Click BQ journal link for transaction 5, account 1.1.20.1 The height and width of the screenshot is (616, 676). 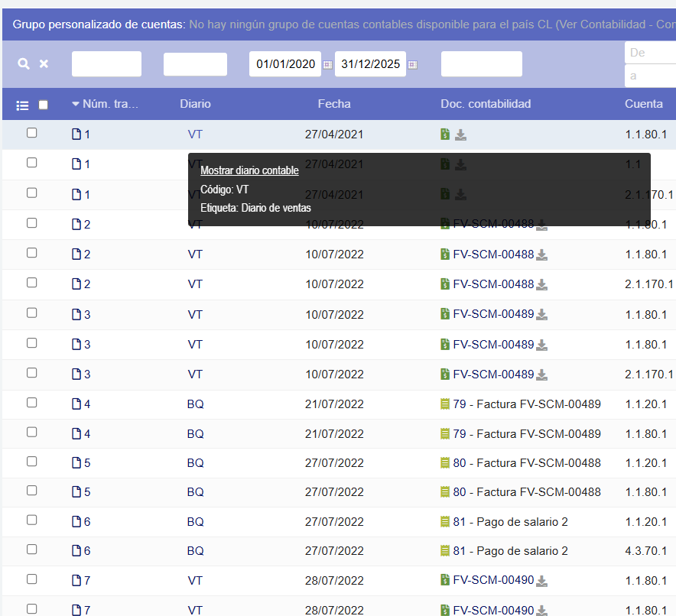pyautogui.click(x=195, y=463)
